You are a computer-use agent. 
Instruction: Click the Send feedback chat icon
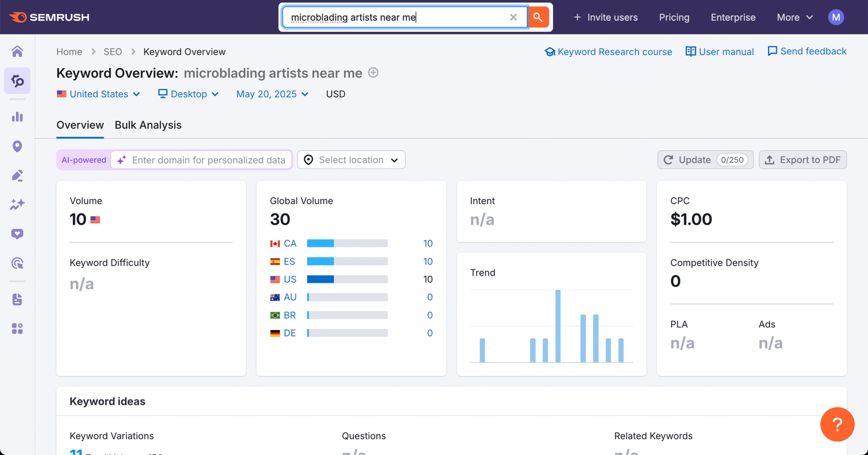tap(773, 51)
